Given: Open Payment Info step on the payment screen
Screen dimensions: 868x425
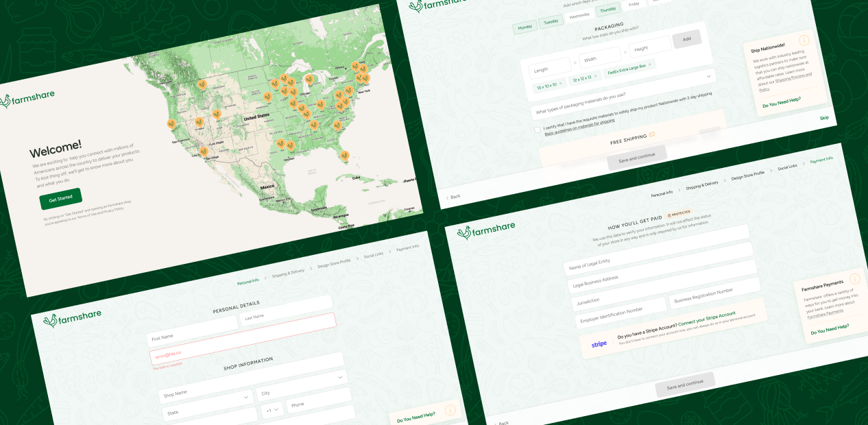Looking at the screenshot, I should click(821, 160).
